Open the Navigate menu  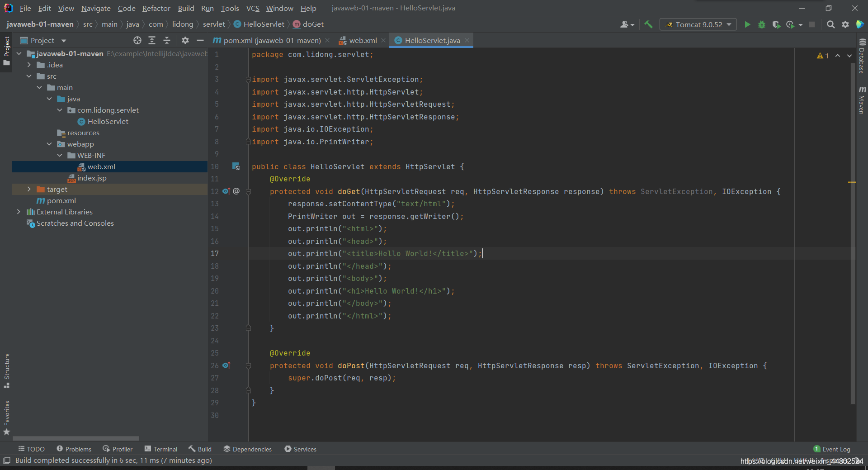pos(96,8)
